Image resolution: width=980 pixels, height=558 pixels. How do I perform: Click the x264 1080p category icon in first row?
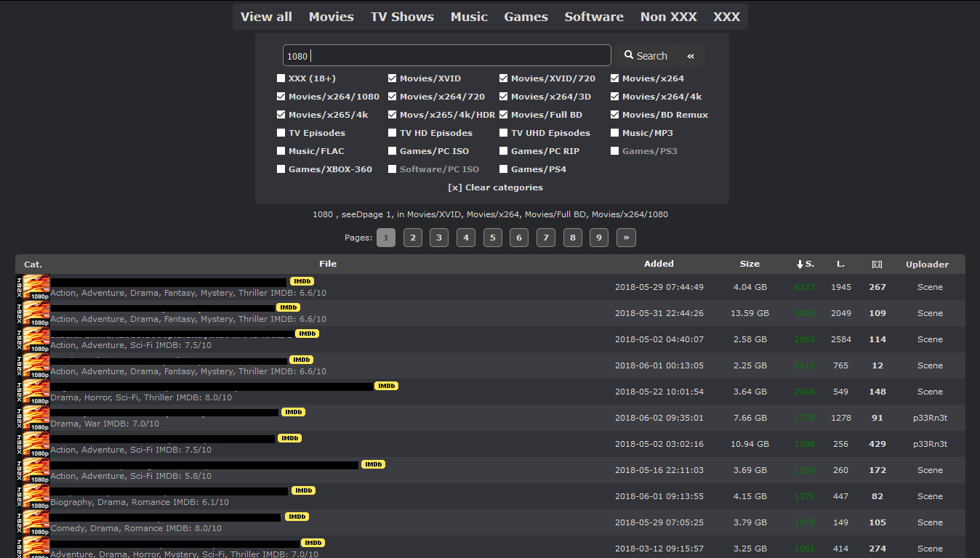point(33,287)
